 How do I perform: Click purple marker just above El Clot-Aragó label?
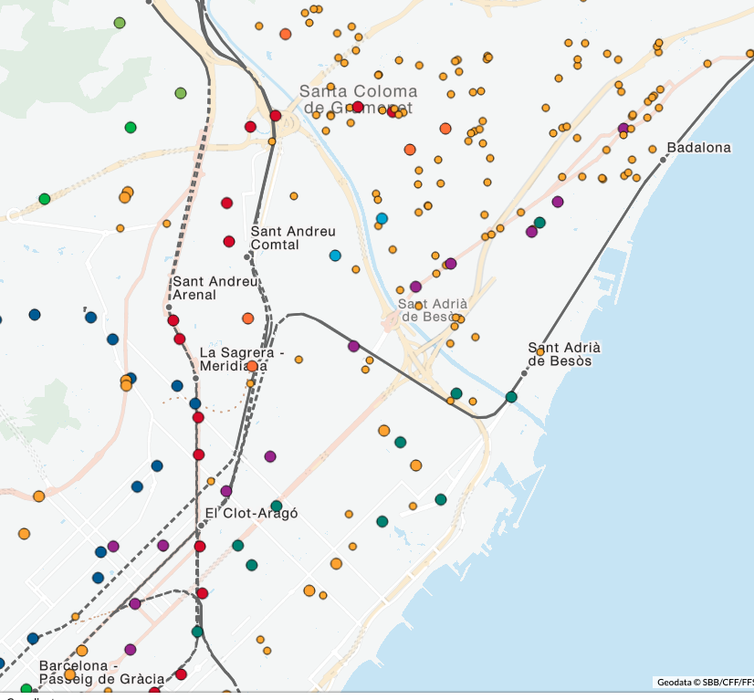[226, 491]
